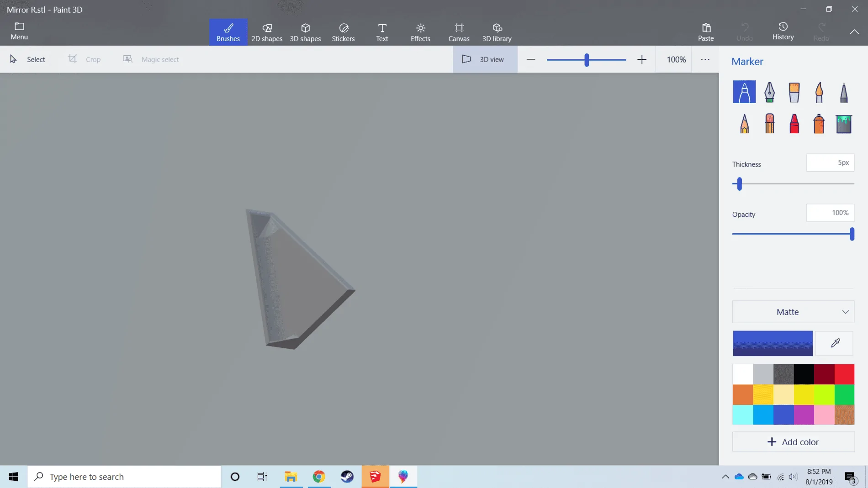Click the zoom slider handle
Screen dimensions: 868x488
click(587, 60)
